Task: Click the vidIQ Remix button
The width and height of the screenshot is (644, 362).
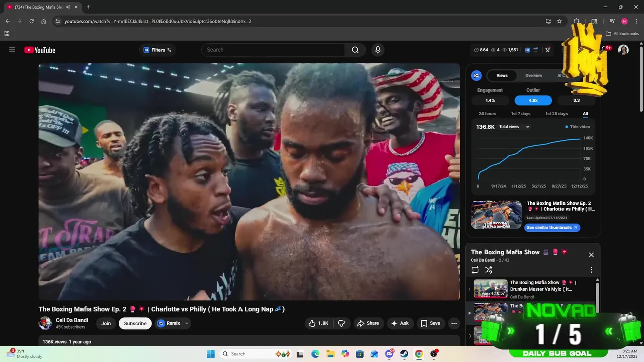Action: tap(169, 323)
